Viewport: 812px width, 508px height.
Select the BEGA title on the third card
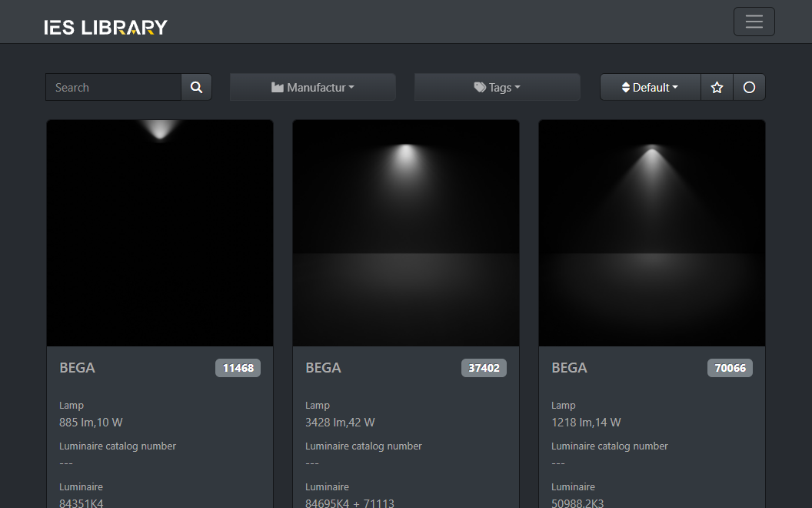click(570, 368)
